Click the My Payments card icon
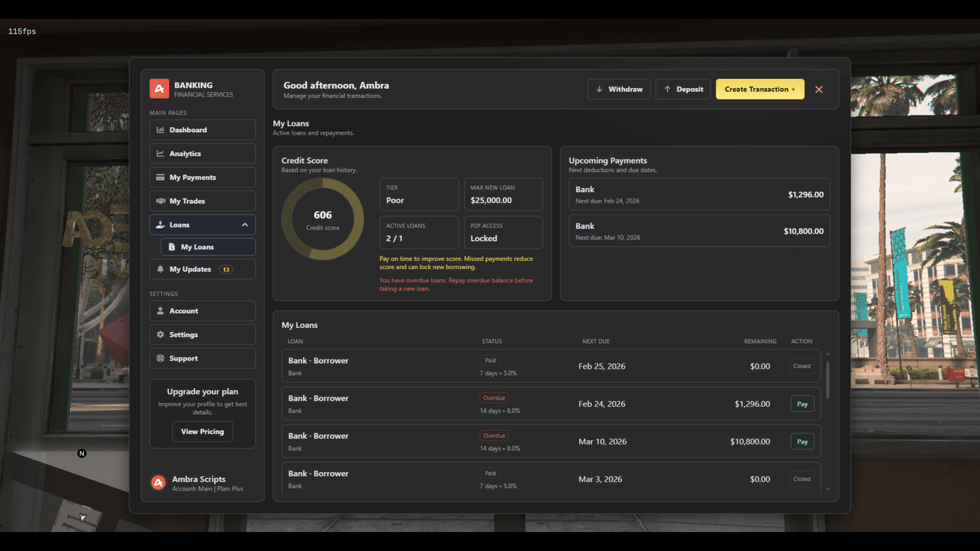 coord(160,177)
